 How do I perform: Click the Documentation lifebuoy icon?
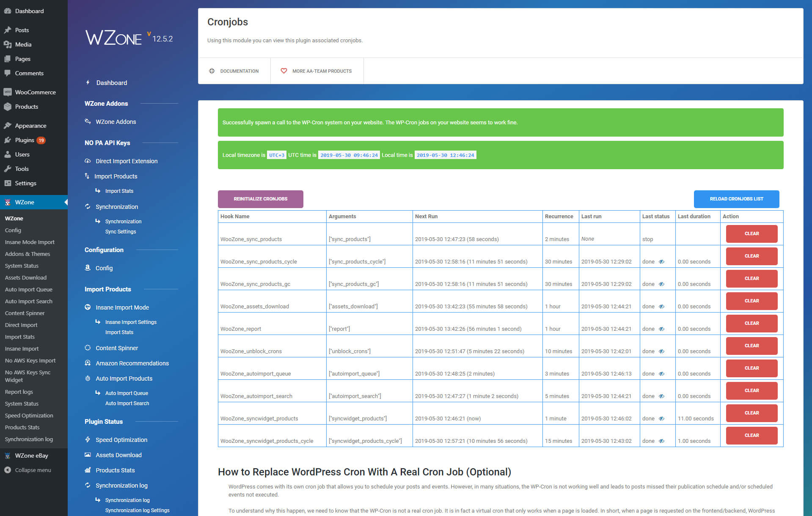[x=212, y=71]
